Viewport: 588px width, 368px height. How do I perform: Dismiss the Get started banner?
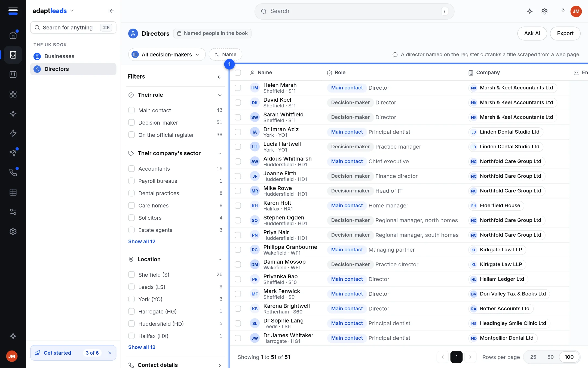click(110, 353)
